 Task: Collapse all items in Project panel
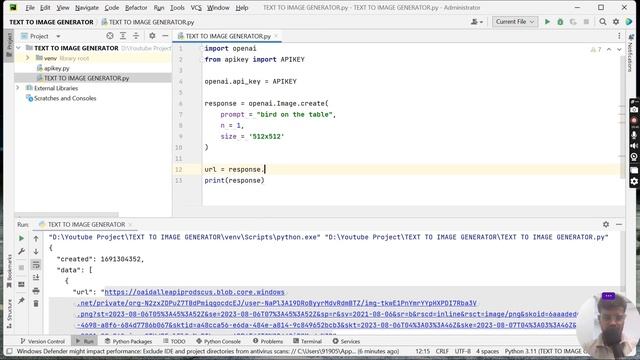(136, 36)
